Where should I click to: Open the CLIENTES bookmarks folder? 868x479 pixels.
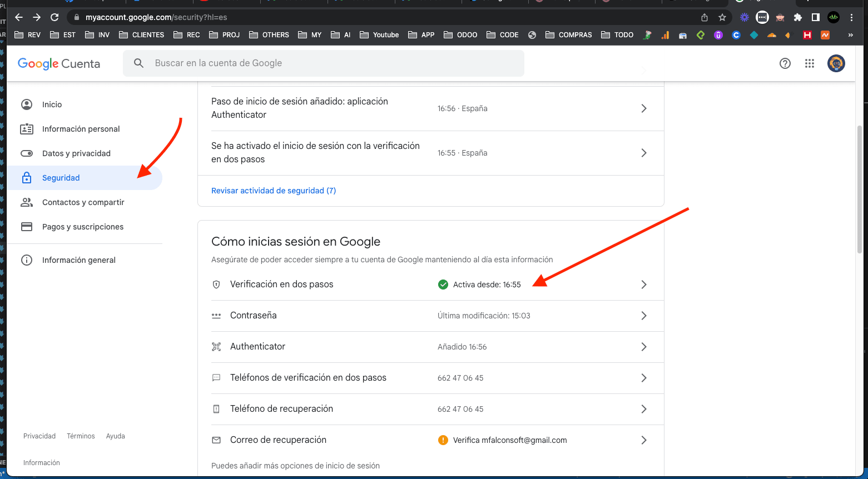pos(141,35)
